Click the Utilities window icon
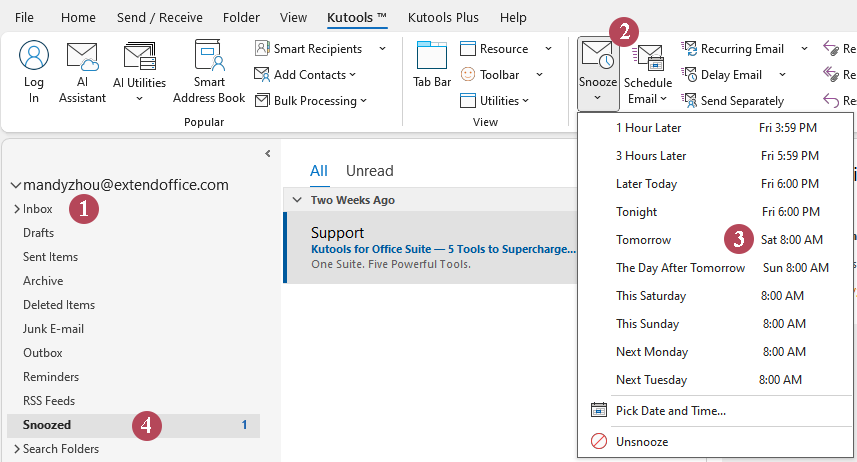The width and height of the screenshot is (857, 462). tap(468, 101)
